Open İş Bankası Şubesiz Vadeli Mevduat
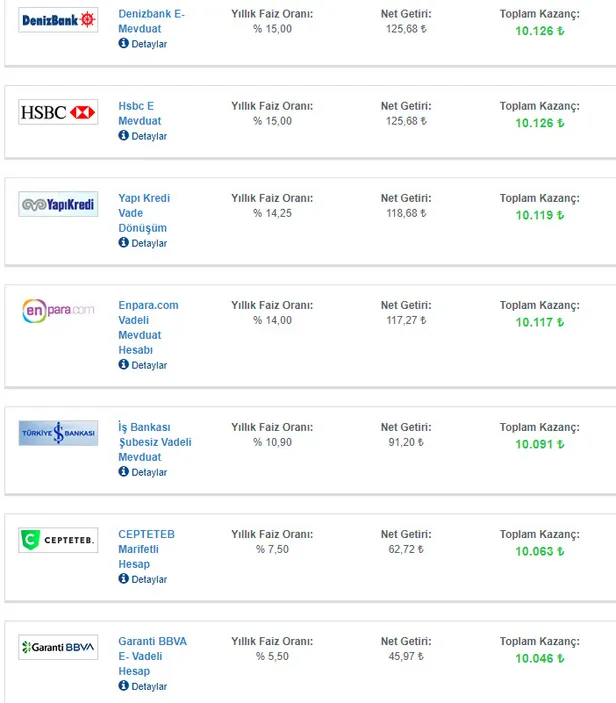 click(154, 442)
